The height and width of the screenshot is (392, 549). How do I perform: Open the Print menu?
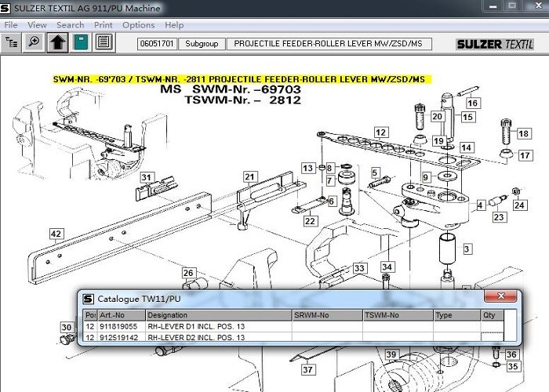(x=104, y=25)
